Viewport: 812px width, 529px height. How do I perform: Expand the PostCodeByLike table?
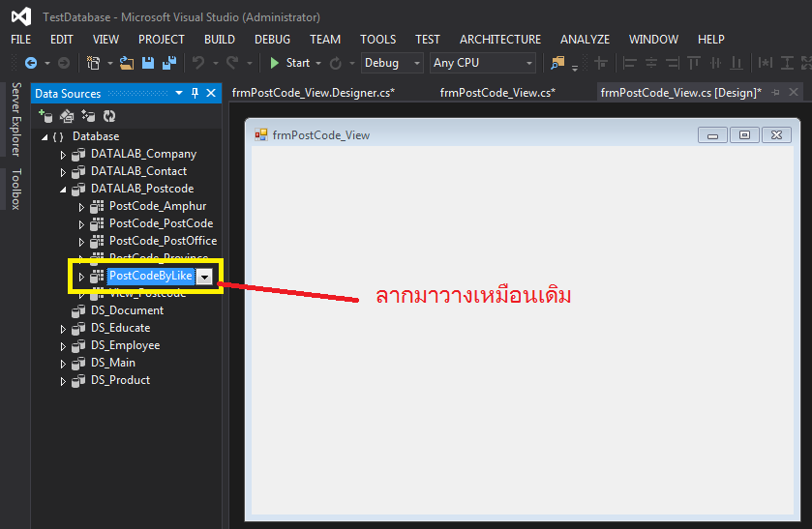coord(81,277)
